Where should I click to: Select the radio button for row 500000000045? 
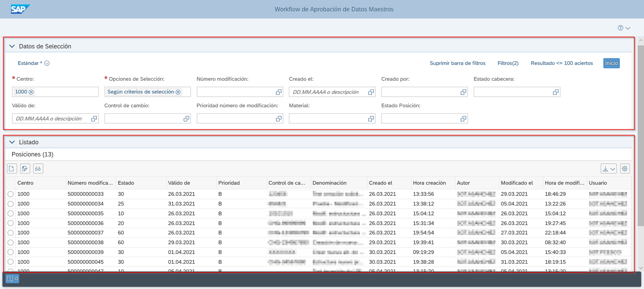point(10,262)
